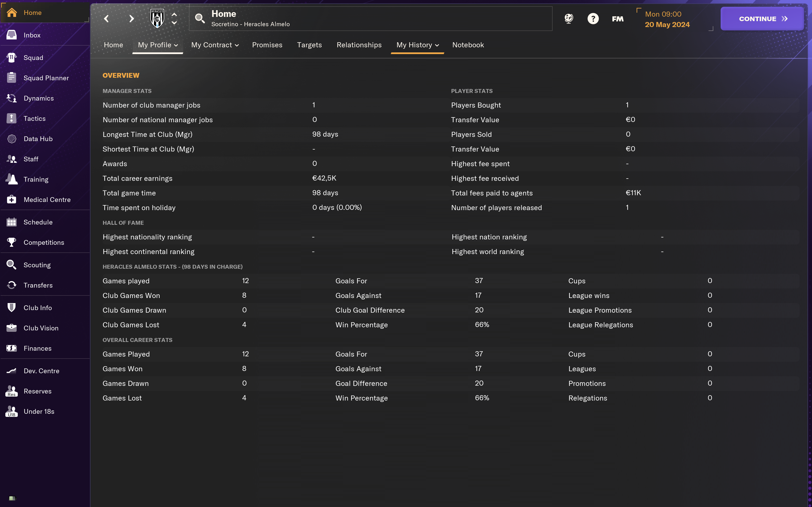
Task: Open the Data Hub icon
Action: point(12,138)
